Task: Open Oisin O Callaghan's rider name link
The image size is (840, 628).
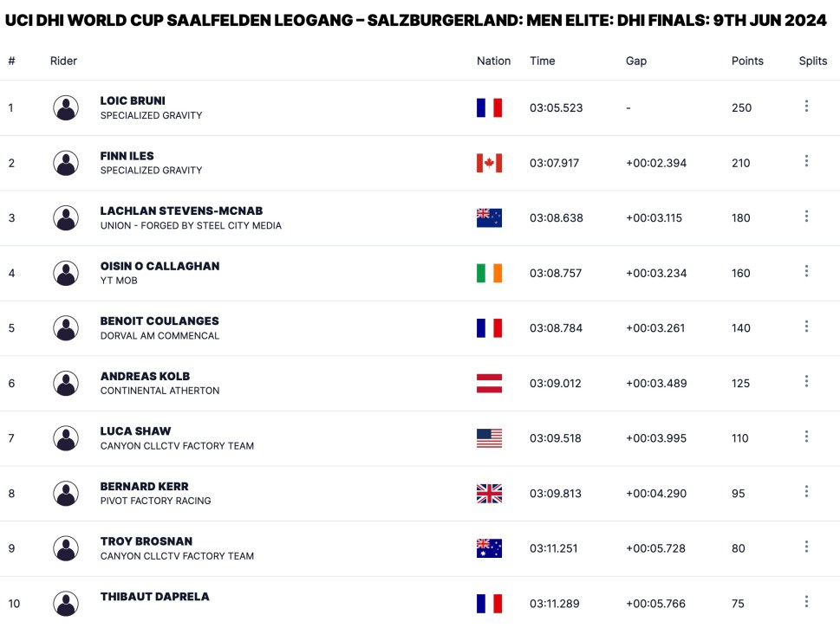Action: coord(160,266)
